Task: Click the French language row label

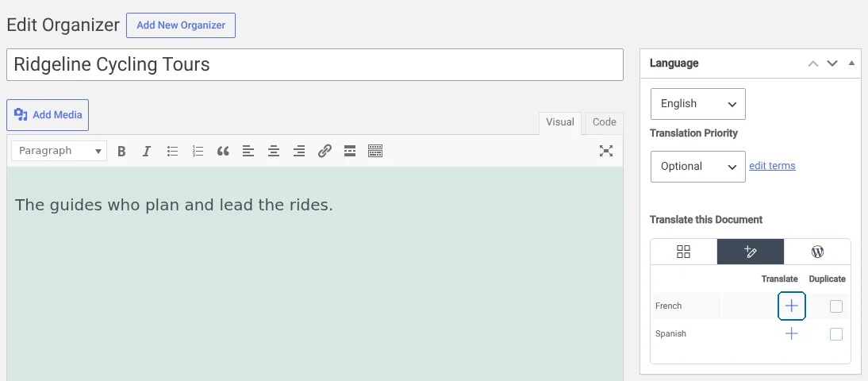Action: [x=669, y=306]
